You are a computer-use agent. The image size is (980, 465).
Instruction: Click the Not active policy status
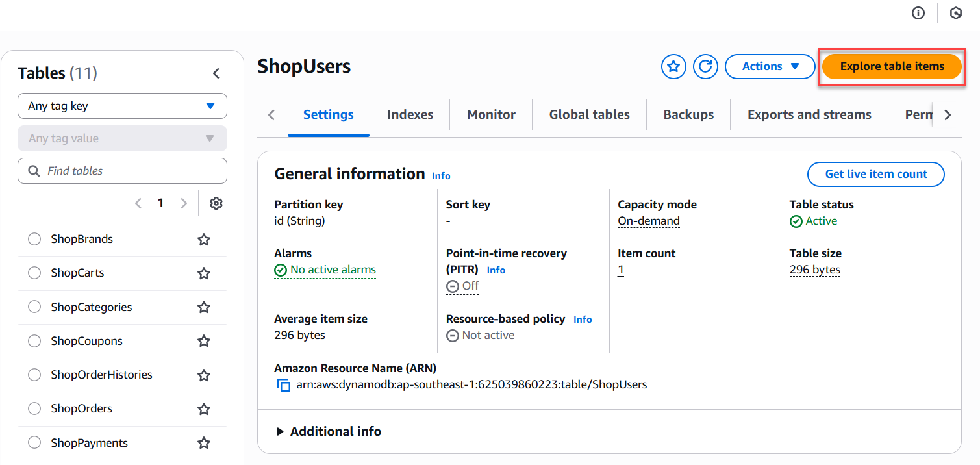pos(480,336)
